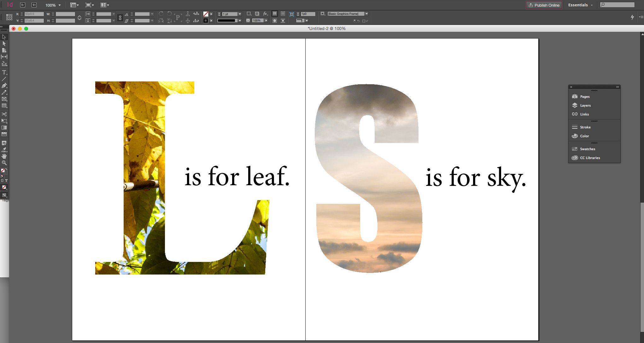Select the Zoom tool in toolbox
Viewport: 644px width, 343px height.
pyautogui.click(x=4, y=163)
